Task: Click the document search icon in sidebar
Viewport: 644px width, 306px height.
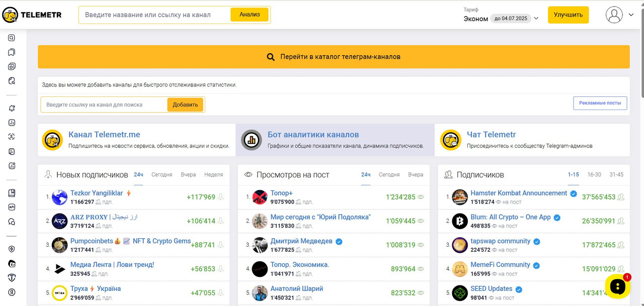Action: click(12, 81)
